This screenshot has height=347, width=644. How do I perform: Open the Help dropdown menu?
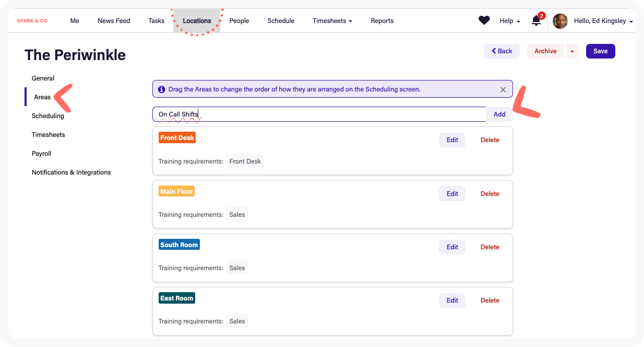click(509, 21)
